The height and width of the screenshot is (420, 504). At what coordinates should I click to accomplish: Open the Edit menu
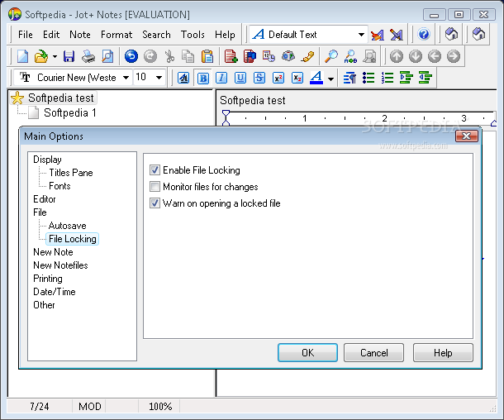click(x=51, y=35)
